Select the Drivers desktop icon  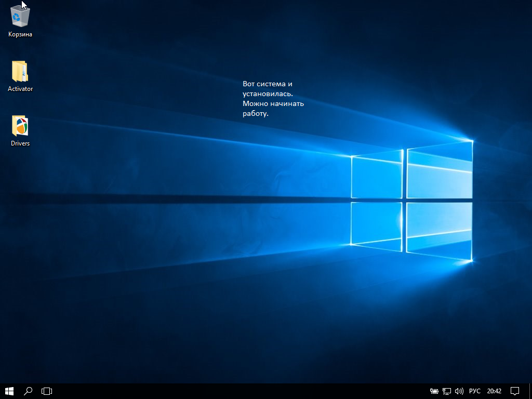[20, 126]
